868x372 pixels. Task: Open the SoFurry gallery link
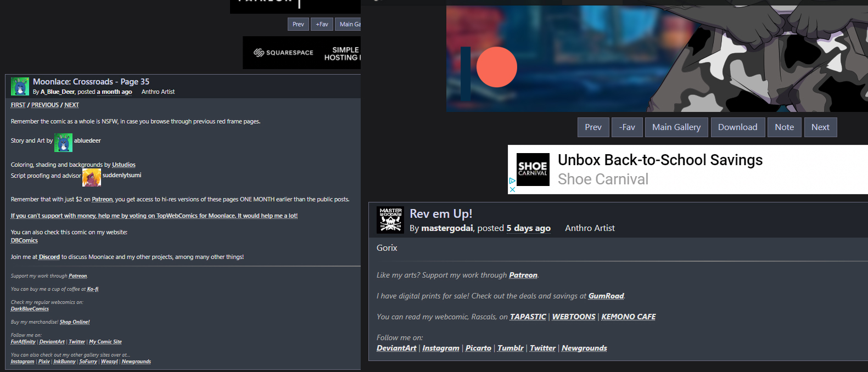coord(88,362)
